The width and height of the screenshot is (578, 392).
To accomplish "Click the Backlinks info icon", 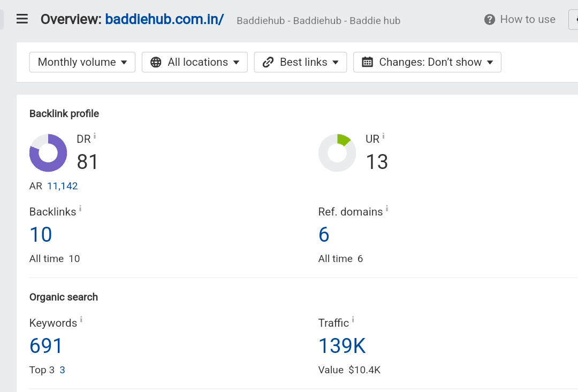I will point(80,209).
